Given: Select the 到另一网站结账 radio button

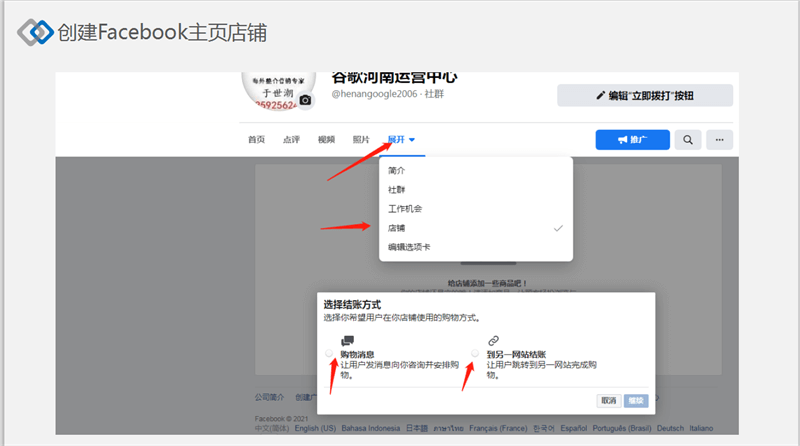Looking at the screenshot, I should coord(475,353).
